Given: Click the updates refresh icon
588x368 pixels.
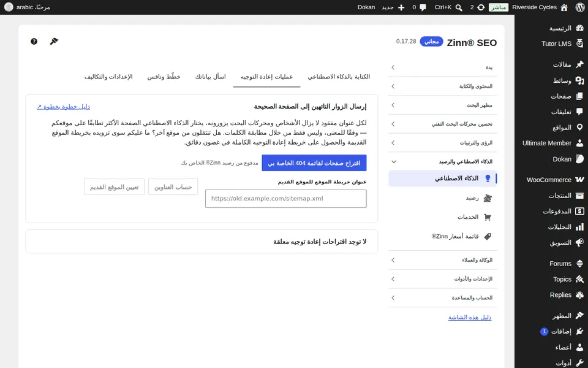Looking at the screenshot, I should coord(481,7).
